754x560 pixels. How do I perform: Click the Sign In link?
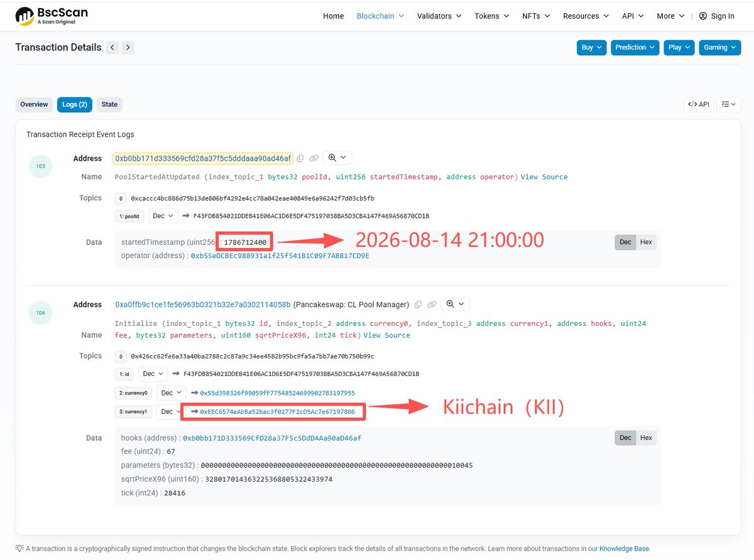point(723,16)
